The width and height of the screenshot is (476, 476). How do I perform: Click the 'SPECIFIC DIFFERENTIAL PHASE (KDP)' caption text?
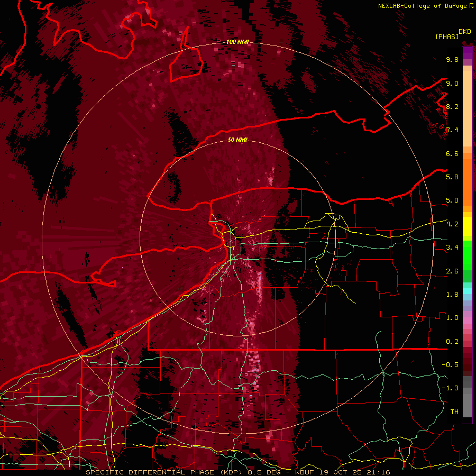click(x=164, y=472)
